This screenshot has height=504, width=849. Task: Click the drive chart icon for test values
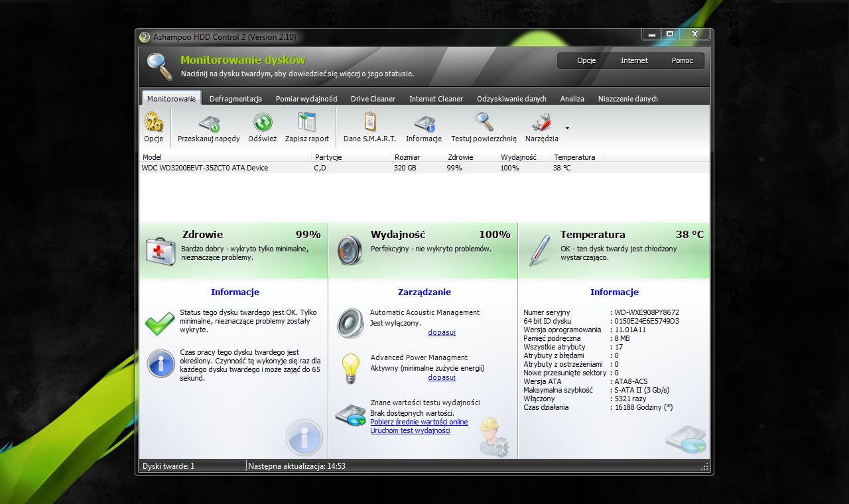pyautogui.click(x=350, y=416)
